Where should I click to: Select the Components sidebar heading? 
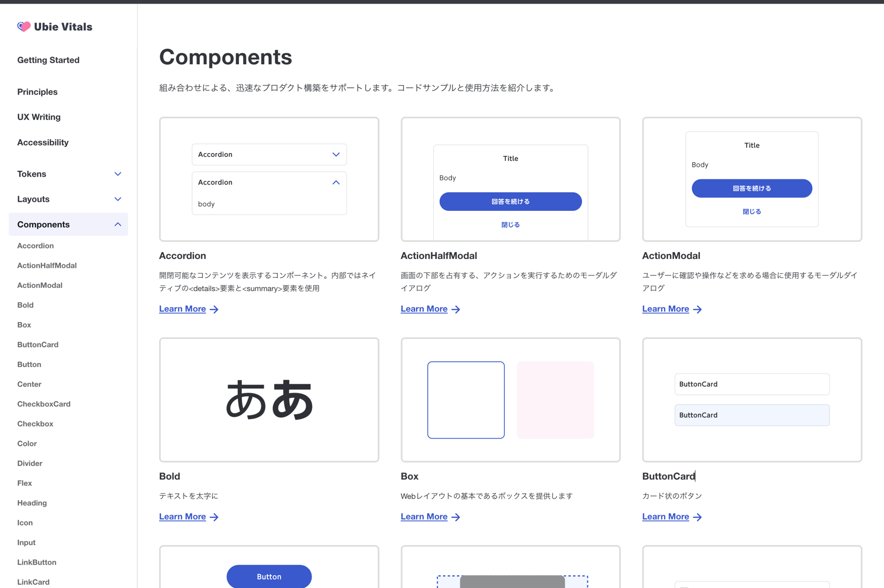tap(43, 224)
